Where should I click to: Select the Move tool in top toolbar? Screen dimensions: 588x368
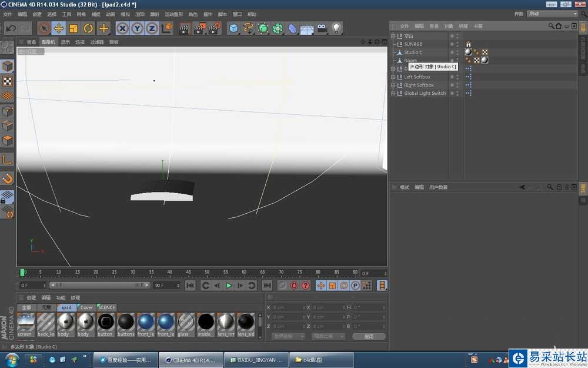point(59,28)
